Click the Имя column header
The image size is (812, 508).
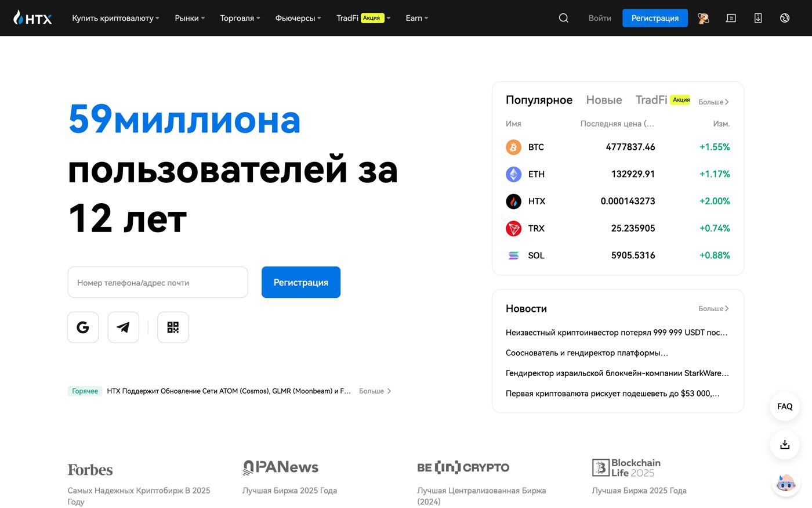(x=513, y=124)
